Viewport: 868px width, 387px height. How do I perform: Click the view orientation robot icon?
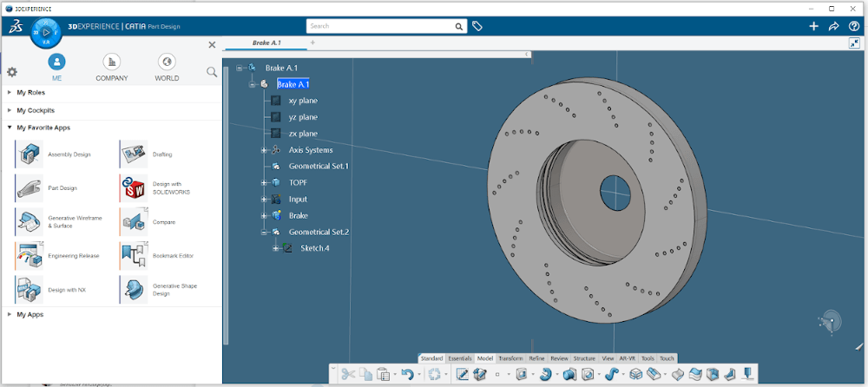(831, 321)
